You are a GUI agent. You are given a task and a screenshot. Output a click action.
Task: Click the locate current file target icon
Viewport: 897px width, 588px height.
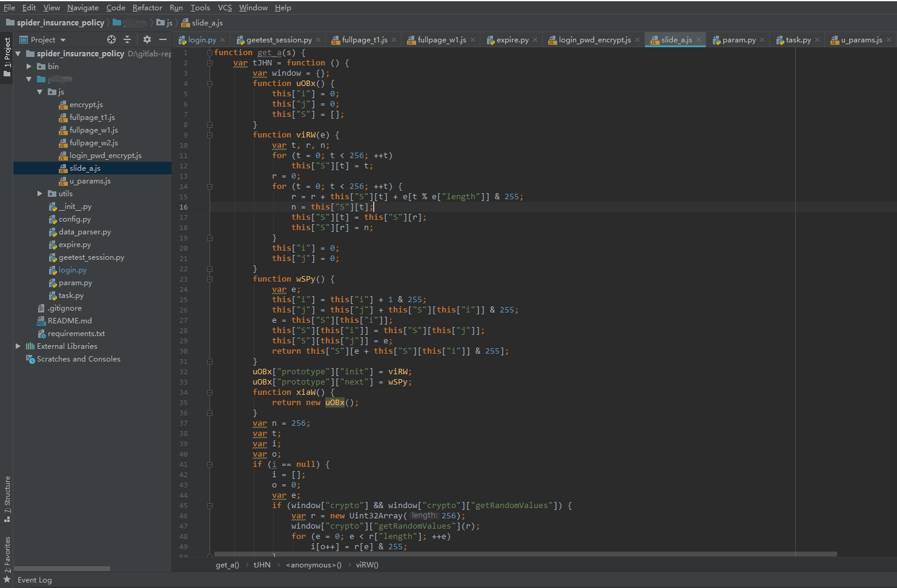pyautogui.click(x=111, y=39)
